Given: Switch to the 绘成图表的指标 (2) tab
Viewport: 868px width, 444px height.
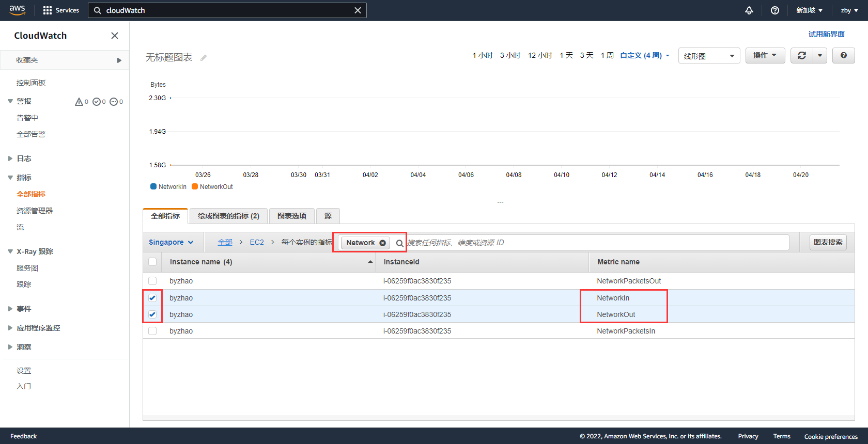Looking at the screenshot, I should point(228,216).
